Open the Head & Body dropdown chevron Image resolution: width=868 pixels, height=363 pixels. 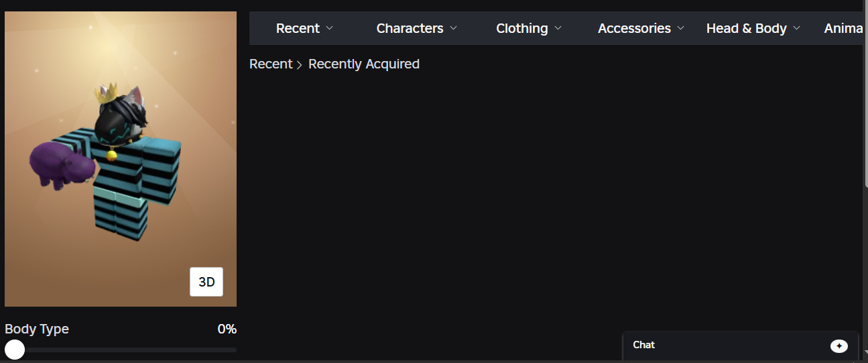(x=796, y=28)
